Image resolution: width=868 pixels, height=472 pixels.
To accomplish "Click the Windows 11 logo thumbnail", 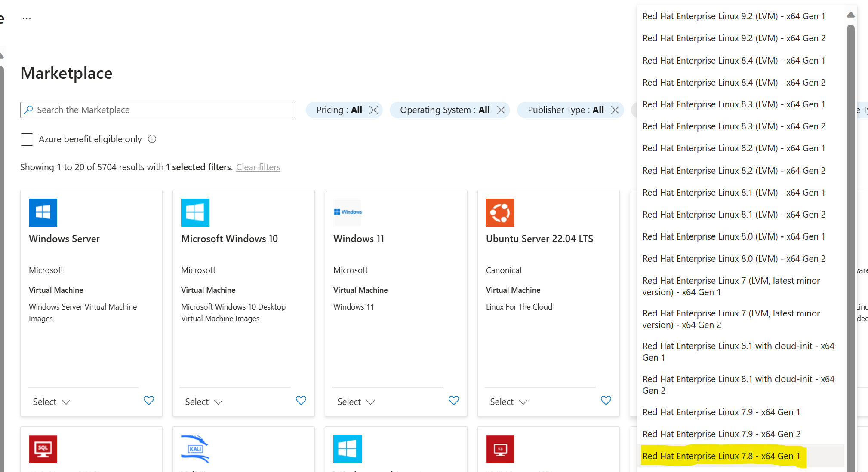I will (x=348, y=212).
